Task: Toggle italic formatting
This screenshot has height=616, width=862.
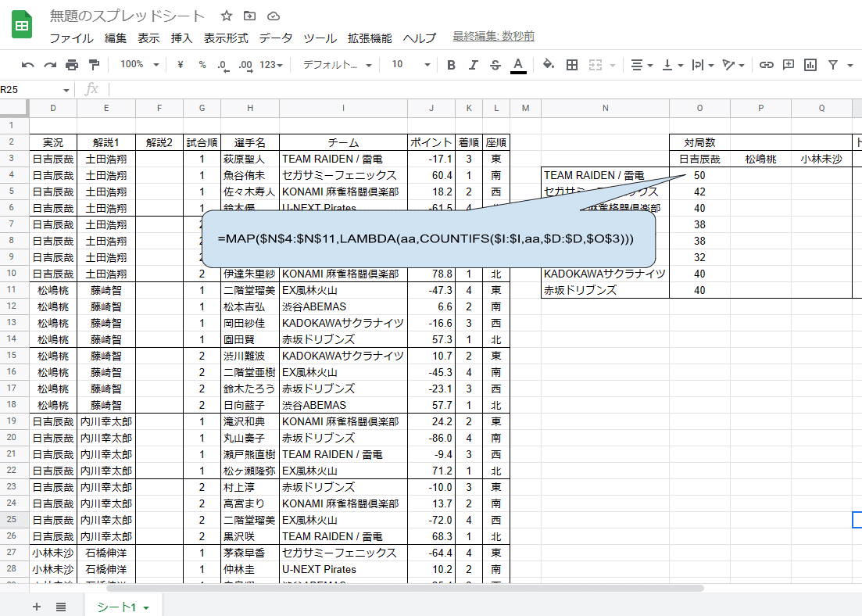Action: [474, 65]
